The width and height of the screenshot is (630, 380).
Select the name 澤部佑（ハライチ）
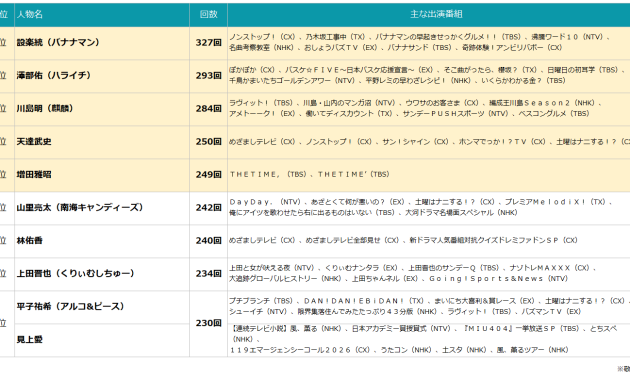click(x=54, y=76)
